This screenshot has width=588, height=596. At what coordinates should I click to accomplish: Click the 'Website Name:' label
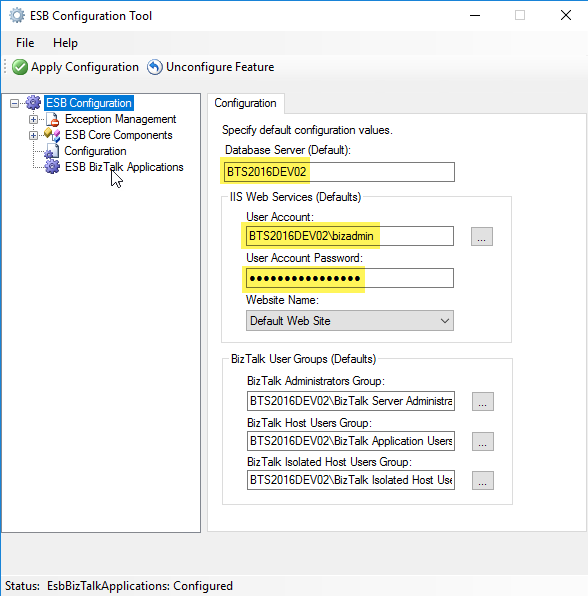pos(282,300)
